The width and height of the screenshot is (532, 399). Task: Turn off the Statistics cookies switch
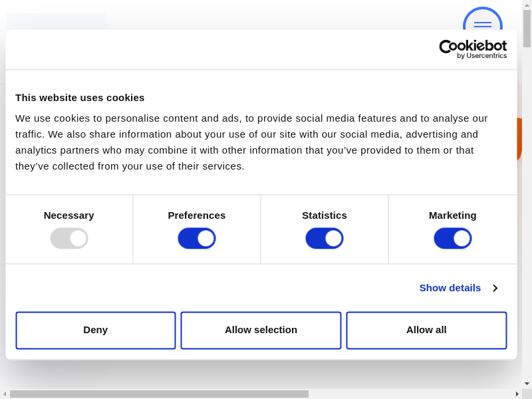(x=325, y=238)
